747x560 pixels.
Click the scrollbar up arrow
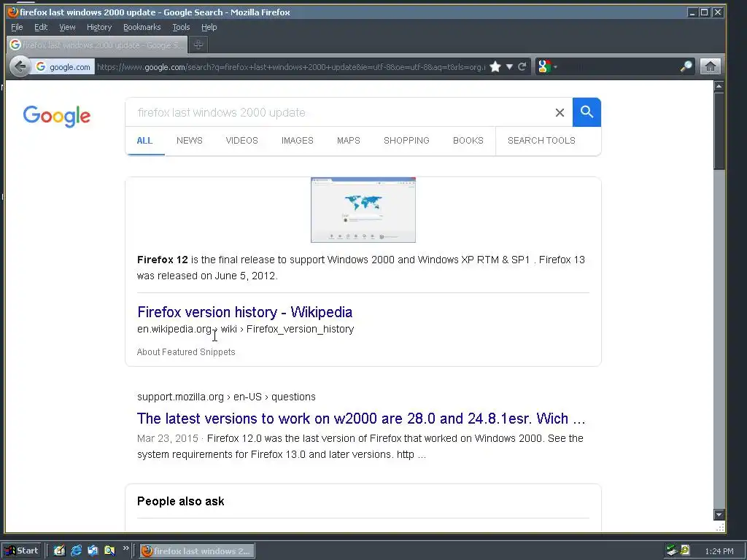pos(719,86)
